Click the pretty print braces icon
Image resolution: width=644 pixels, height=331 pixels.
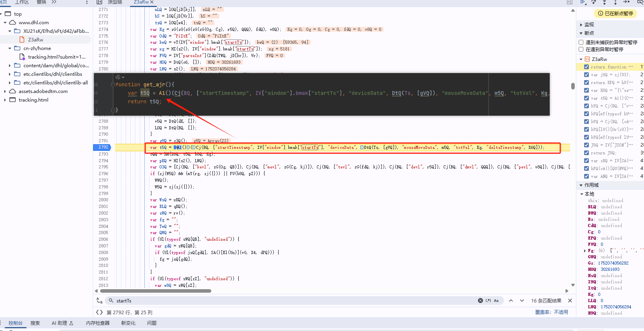99,312
